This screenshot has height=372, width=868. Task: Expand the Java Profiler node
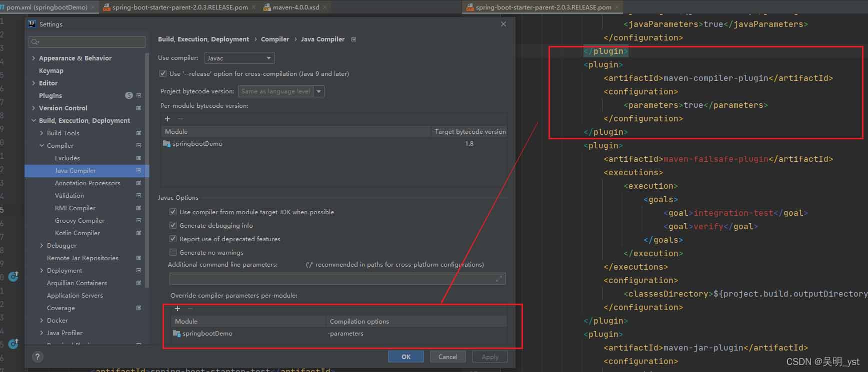[x=41, y=333]
